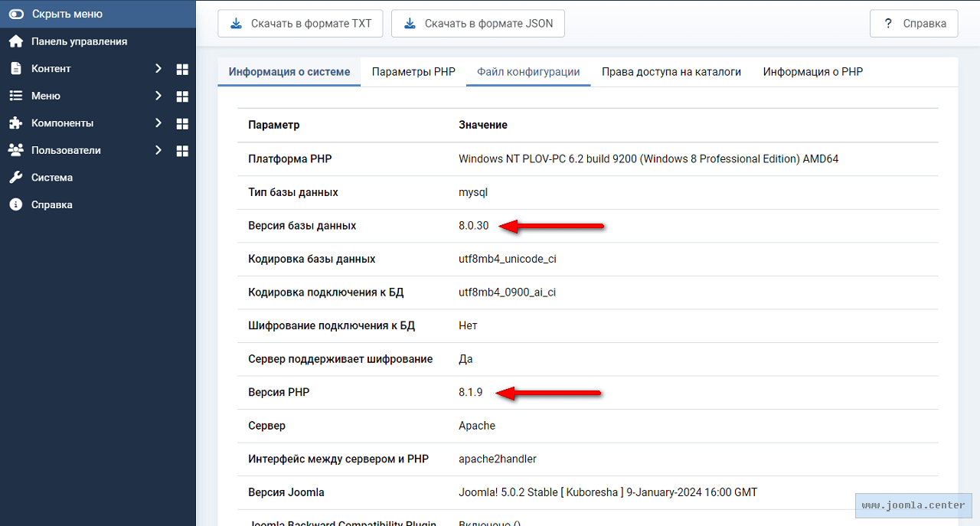980x526 pixels.
Task: Go to the Информация о PHP tab
Action: pos(812,72)
